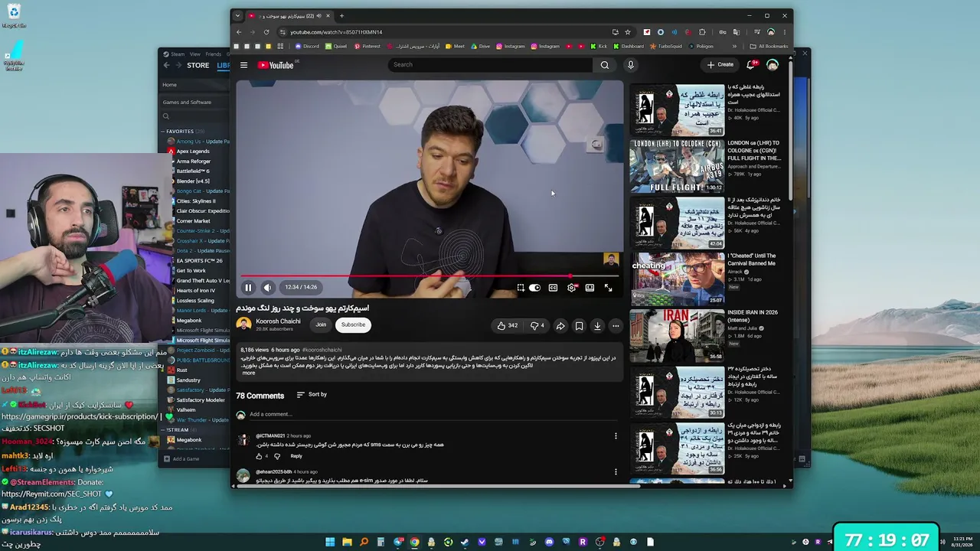The width and height of the screenshot is (980, 551).
Task: Open the more actions menu below the video
Action: 616,326
